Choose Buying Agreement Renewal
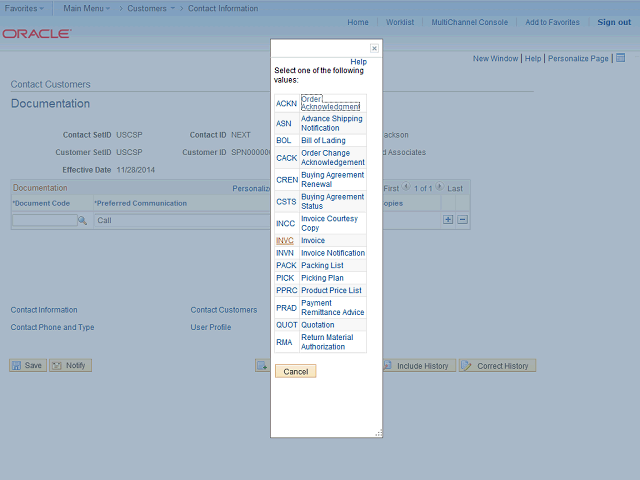 333,180
